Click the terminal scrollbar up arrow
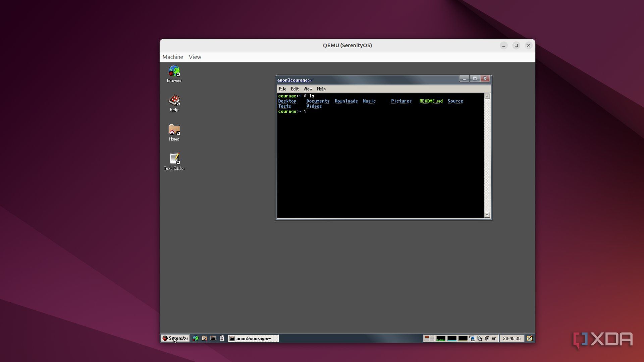Screen dimensions: 644x362 pos(487,96)
